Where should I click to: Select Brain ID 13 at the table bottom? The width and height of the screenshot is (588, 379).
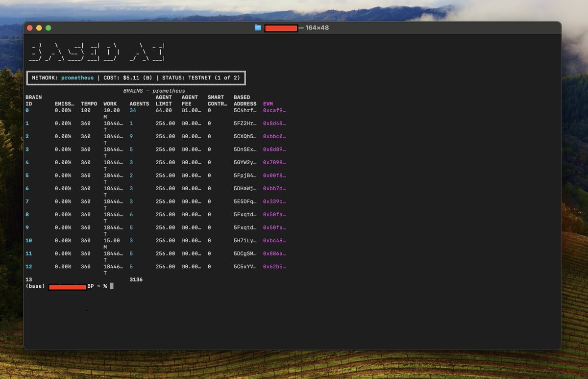(28, 279)
